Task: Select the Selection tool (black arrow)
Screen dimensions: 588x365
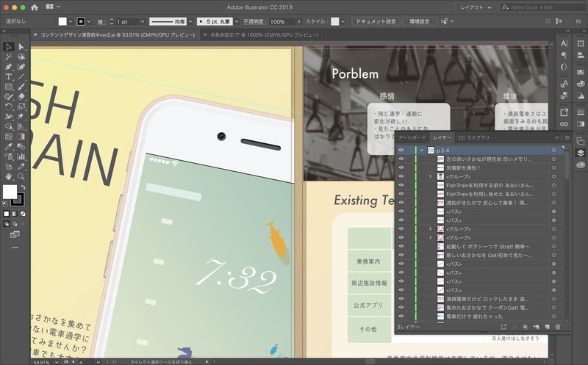Action: (9, 47)
